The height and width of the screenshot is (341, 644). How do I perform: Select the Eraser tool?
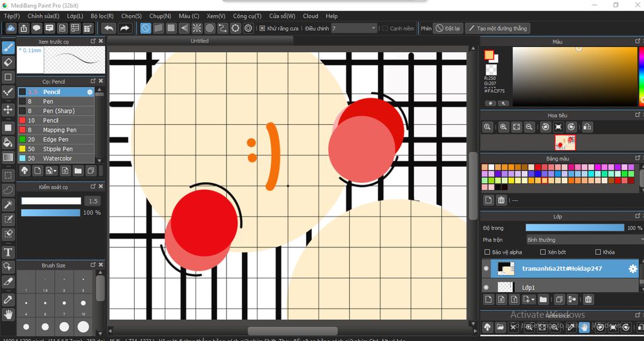pos(8,62)
